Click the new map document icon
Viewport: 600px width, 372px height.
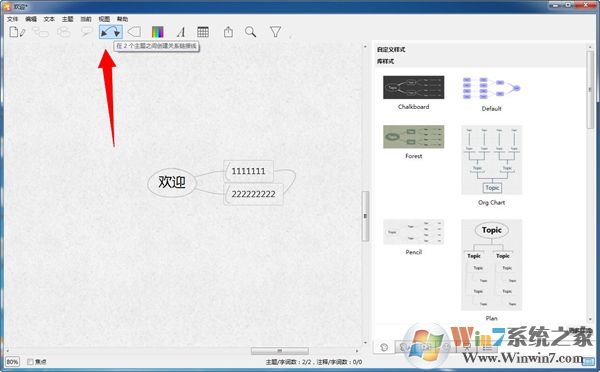pos(17,32)
